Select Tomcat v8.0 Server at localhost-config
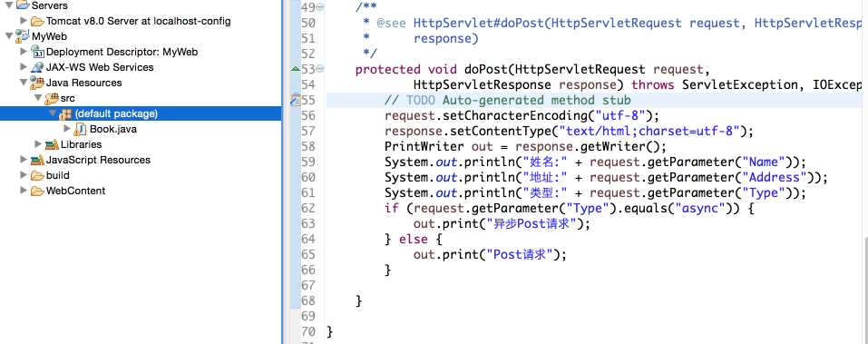This screenshot has width=868, height=344. click(x=139, y=21)
